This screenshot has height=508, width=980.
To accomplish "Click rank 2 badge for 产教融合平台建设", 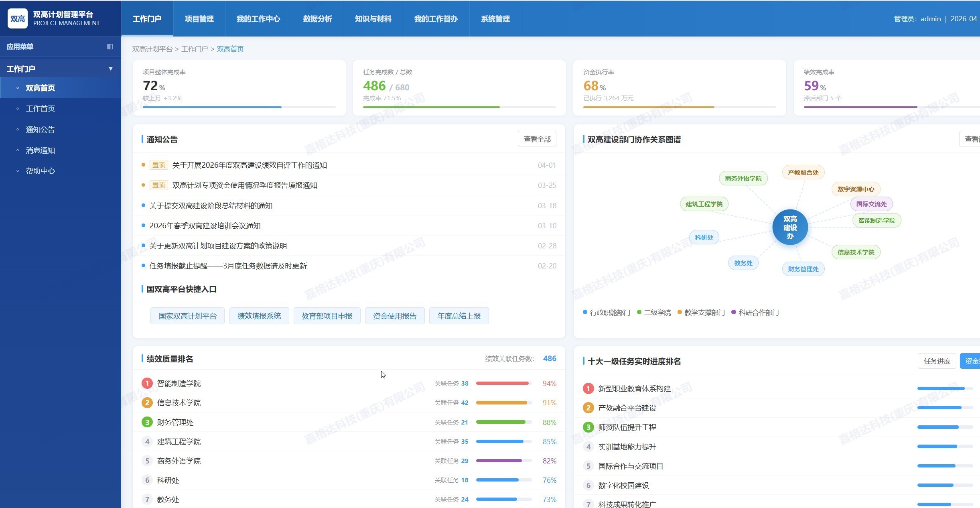I will tap(588, 408).
